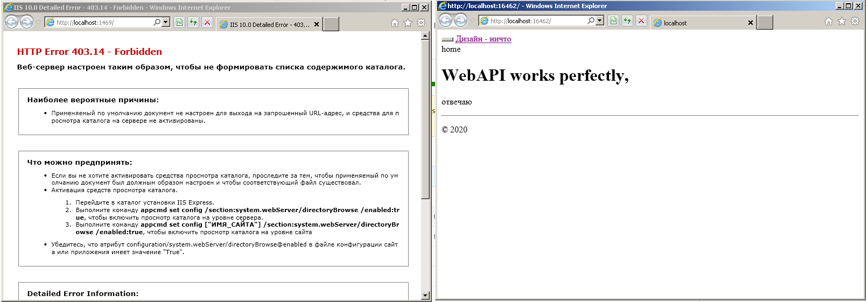868x302 pixels.
Task: Click search magnifier in localhost:1469 address bar
Action: tap(157, 23)
